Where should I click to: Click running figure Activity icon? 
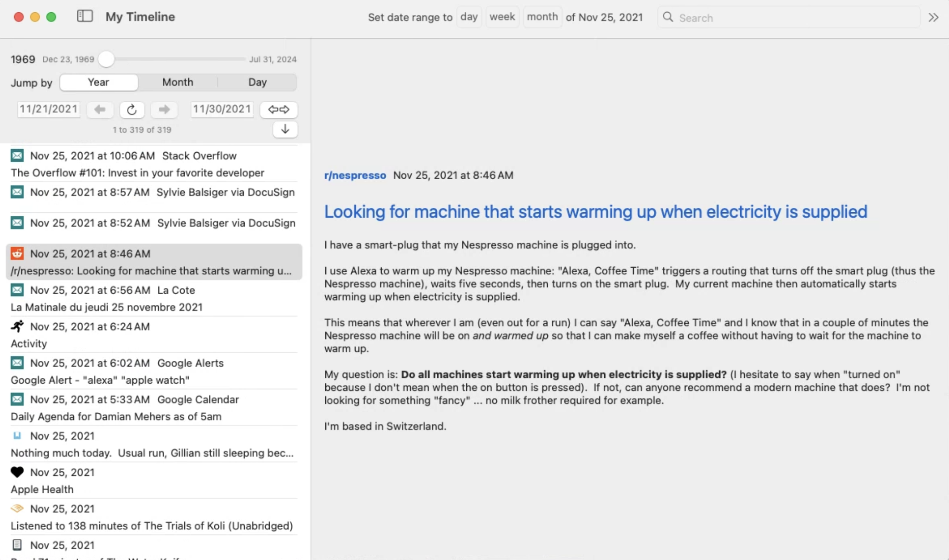click(17, 326)
